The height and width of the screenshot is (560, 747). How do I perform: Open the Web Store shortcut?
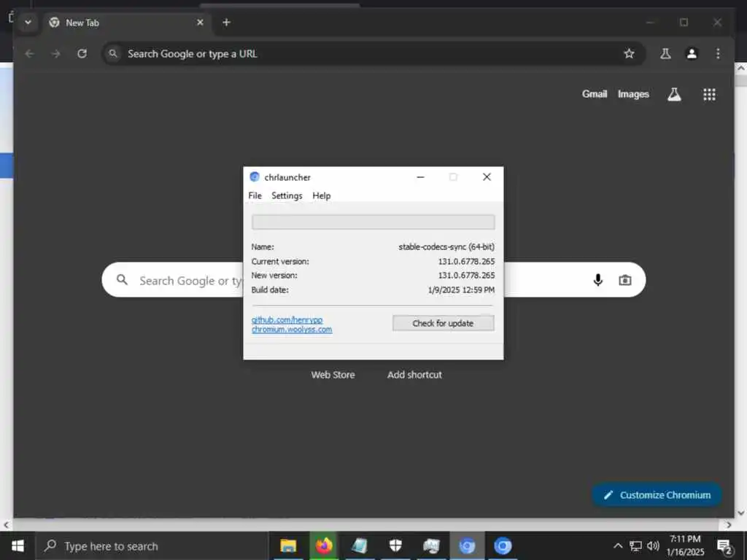[x=333, y=375]
